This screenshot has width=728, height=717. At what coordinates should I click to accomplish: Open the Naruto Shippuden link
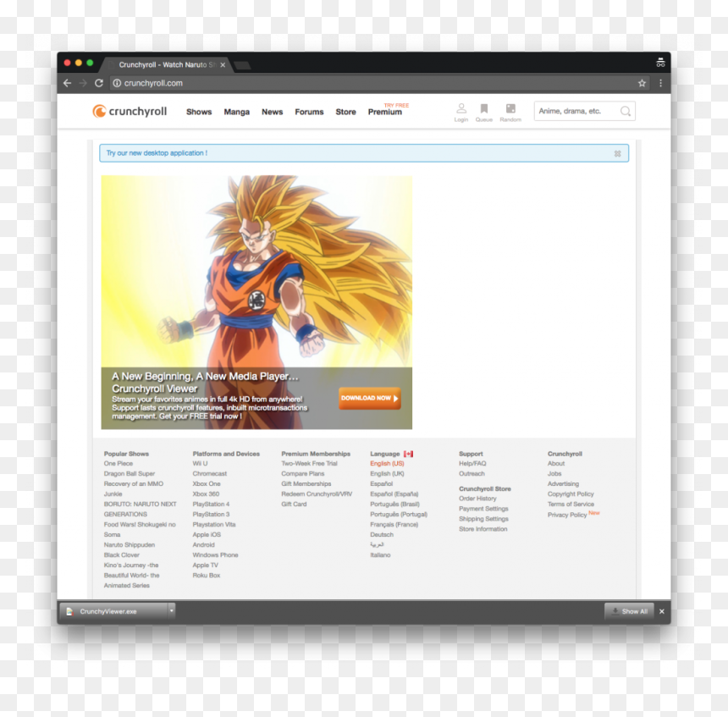(x=130, y=544)
